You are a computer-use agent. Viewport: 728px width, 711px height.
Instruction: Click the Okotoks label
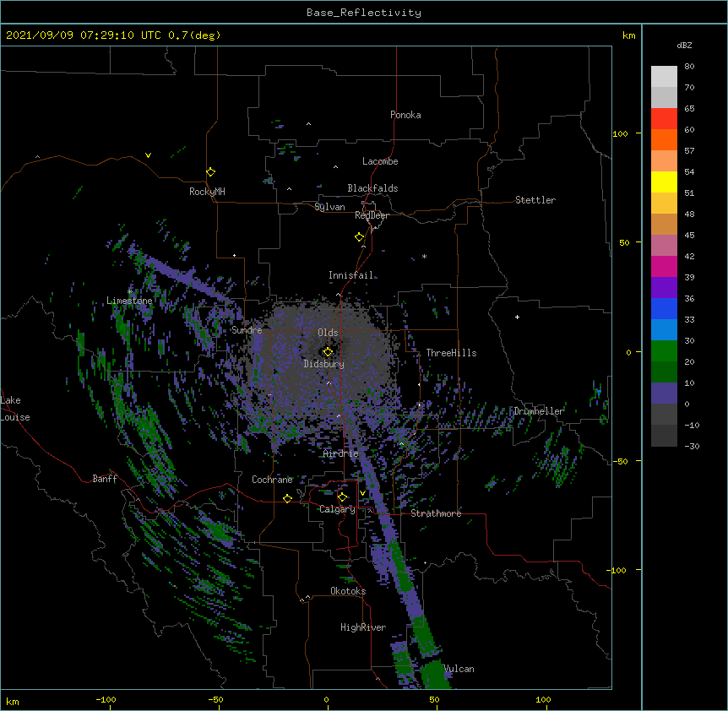click(x=348, y=591)
